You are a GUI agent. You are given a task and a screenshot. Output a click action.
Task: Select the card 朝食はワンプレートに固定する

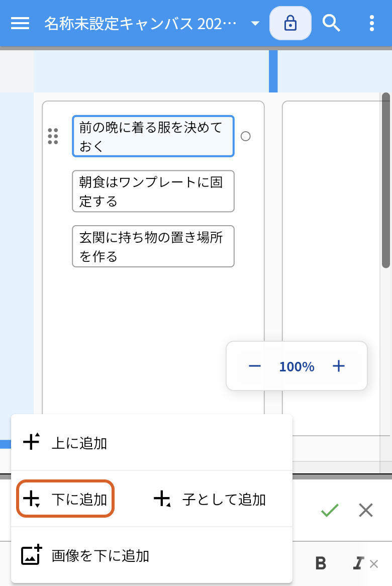(x=153, y=191)
